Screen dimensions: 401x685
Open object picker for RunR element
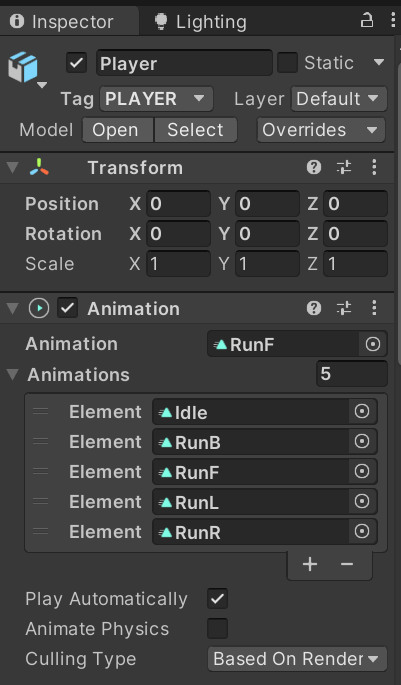(362, 532)
